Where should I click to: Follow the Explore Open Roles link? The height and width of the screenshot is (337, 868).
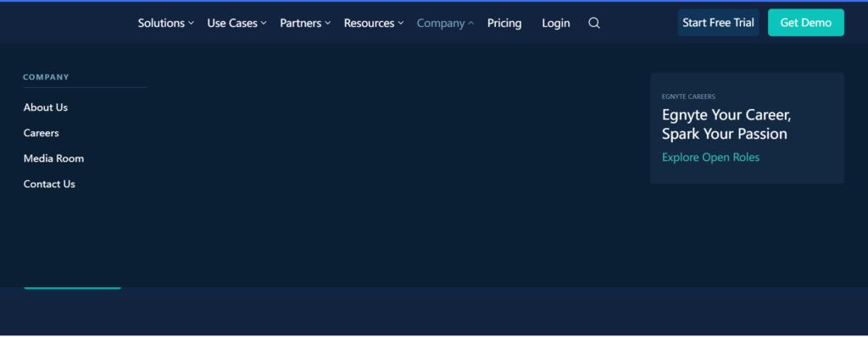(711, 157)
